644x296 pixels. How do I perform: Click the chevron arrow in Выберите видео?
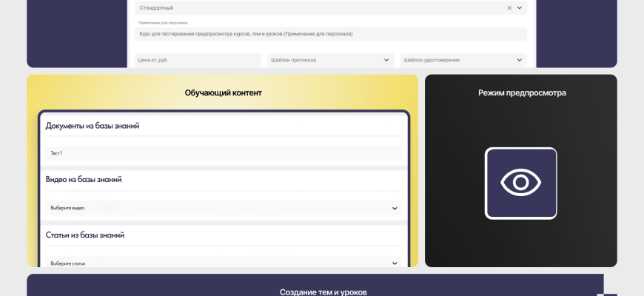[395, 208]
